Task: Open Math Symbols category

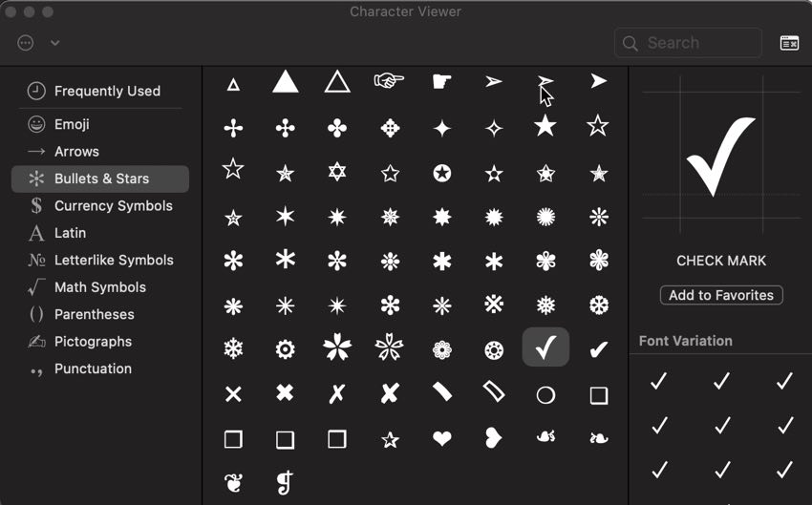Action: 100,287
